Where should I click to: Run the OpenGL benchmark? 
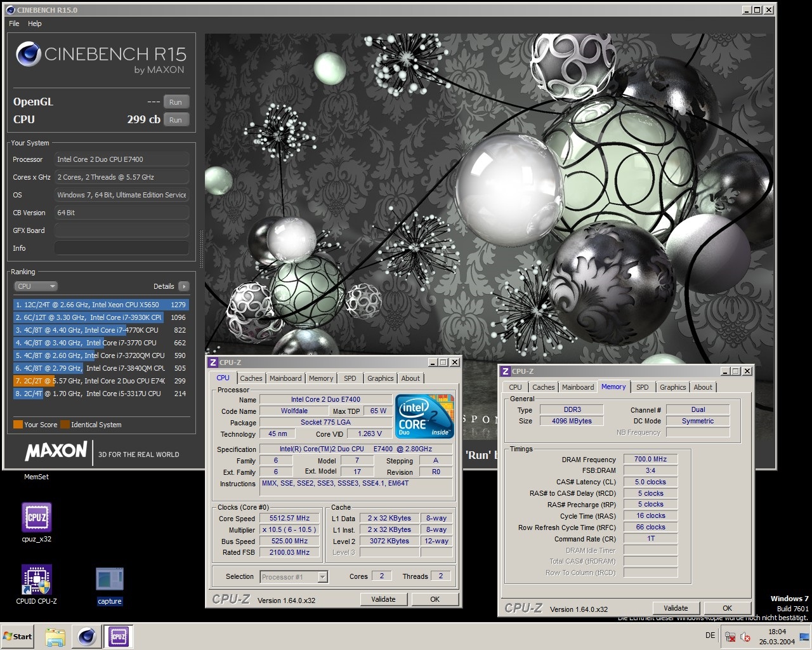click(x=176, y=102)
